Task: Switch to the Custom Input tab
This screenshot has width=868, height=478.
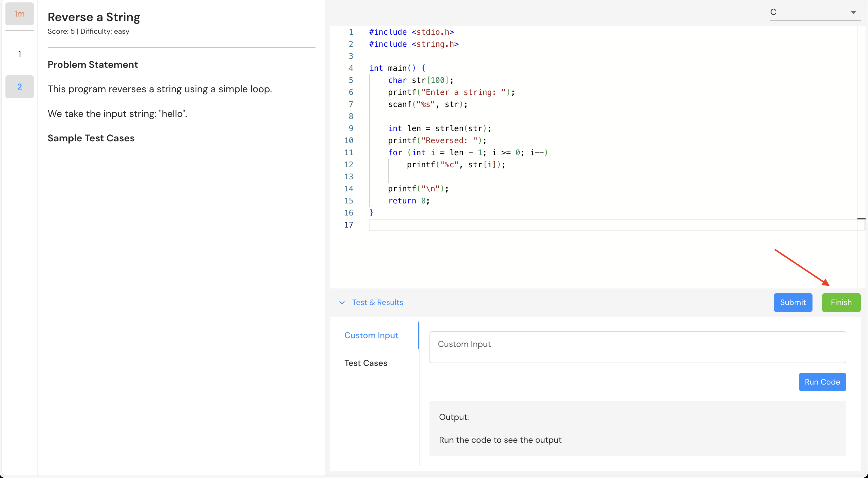Action: point(371,335)
